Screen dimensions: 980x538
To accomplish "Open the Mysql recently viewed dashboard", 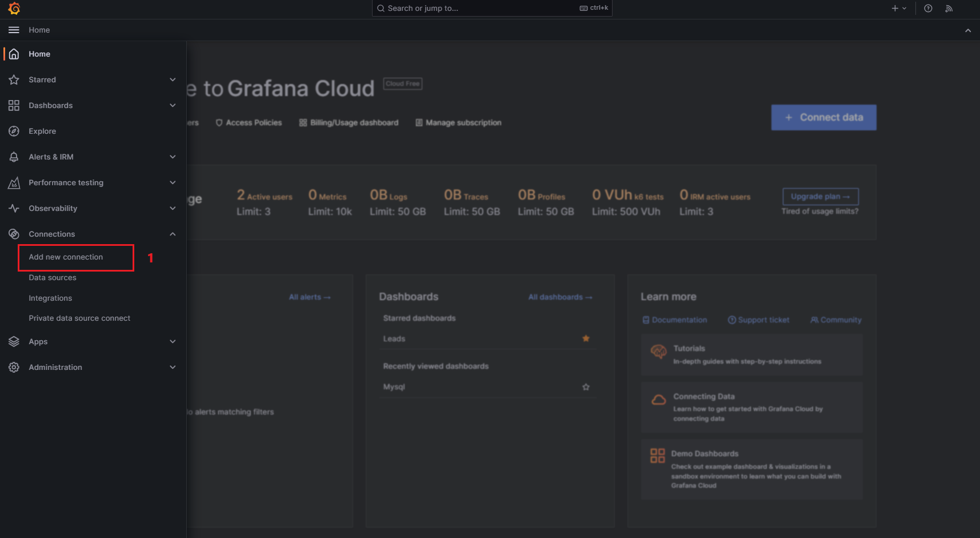I will 394,387.
